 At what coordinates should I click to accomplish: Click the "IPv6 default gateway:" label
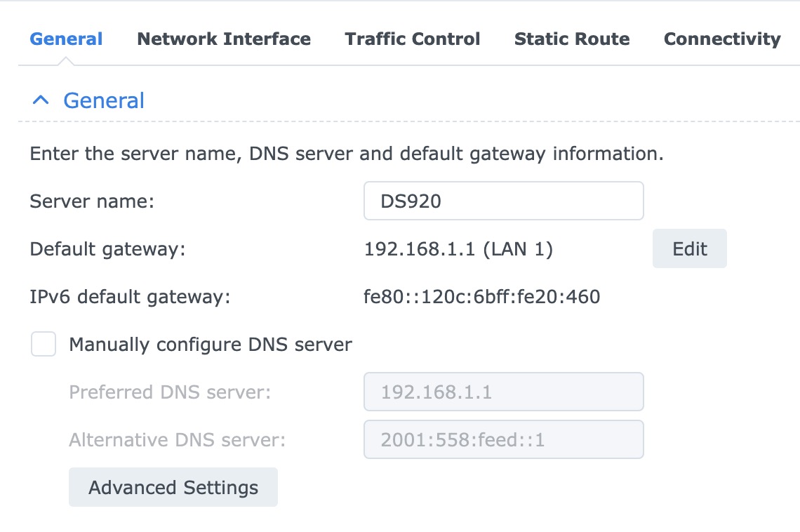pos(130,297)
